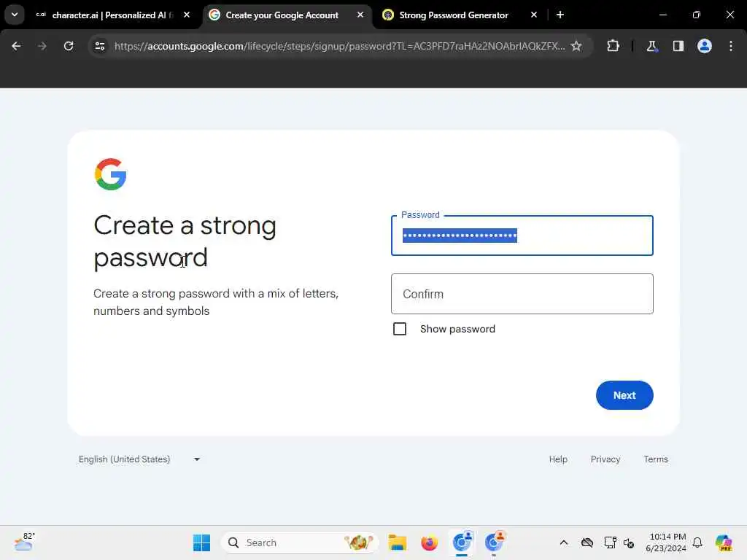Click the taskbar Search box

coord(299,542)
